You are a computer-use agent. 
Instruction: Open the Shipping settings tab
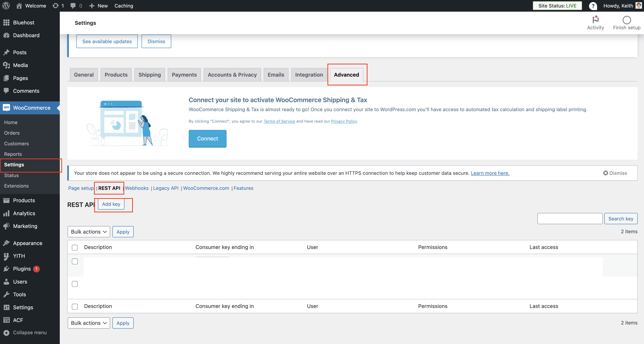click(x=149, y=75)
